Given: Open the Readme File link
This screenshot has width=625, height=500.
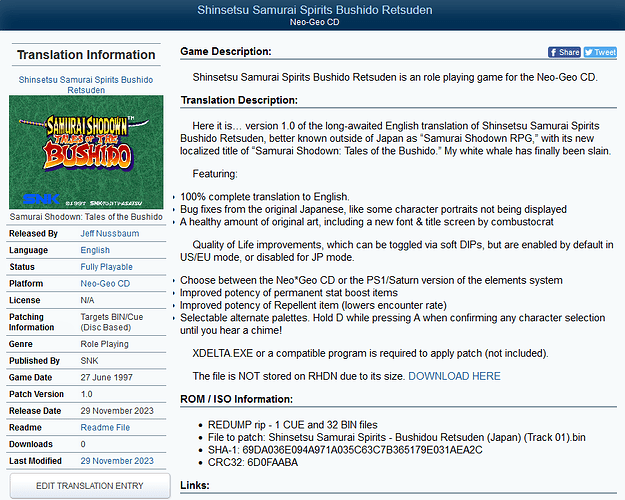Looking at the screenshot, I should tap(105, 427).
